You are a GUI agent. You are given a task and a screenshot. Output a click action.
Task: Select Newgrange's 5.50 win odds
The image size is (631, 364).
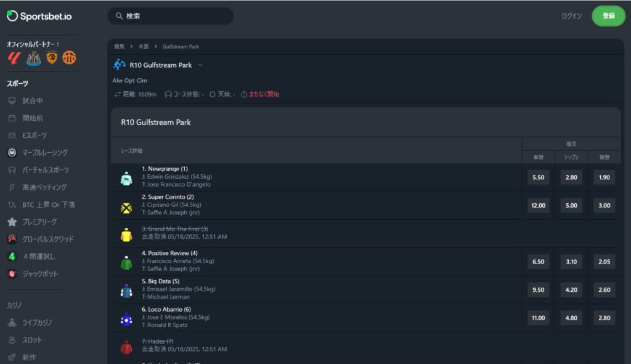[538, 177]
